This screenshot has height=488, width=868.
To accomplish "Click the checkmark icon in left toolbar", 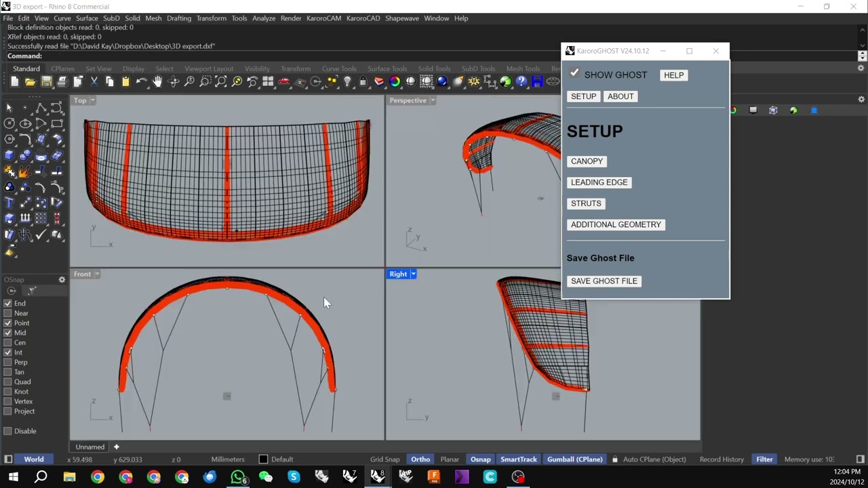I will pyautogui.click(x=41, y=235).
